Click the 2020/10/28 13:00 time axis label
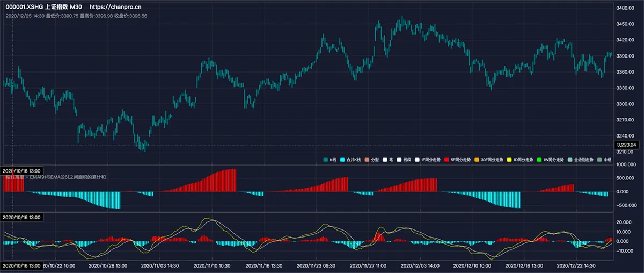This screenshot has width=644, height=273. pos(107,265)
